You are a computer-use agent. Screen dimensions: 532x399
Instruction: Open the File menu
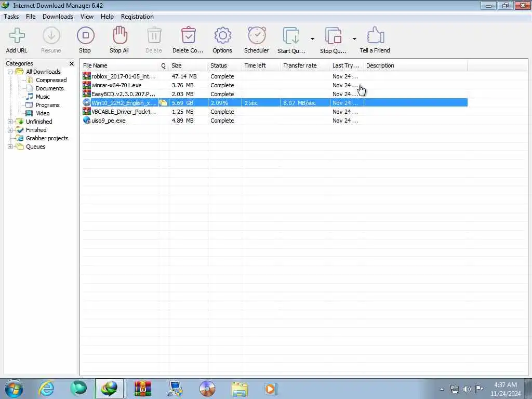coord(31,17)
